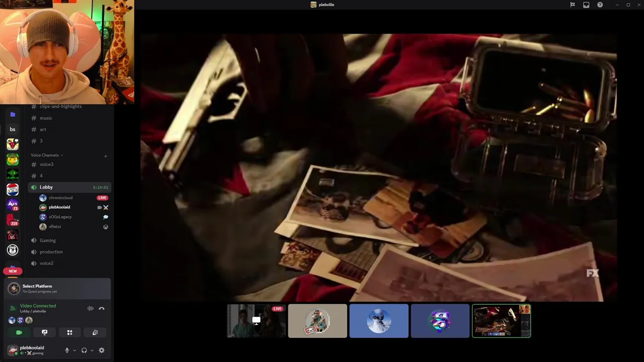Open the purple server with 73 badge
This screenshot has width=644, height=362.
point(13,205)
